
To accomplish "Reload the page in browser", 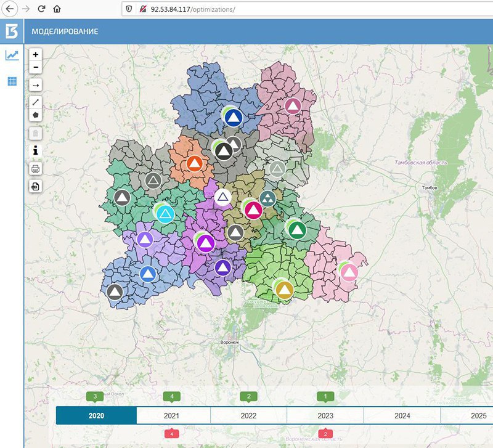I will tap(41, 9).
